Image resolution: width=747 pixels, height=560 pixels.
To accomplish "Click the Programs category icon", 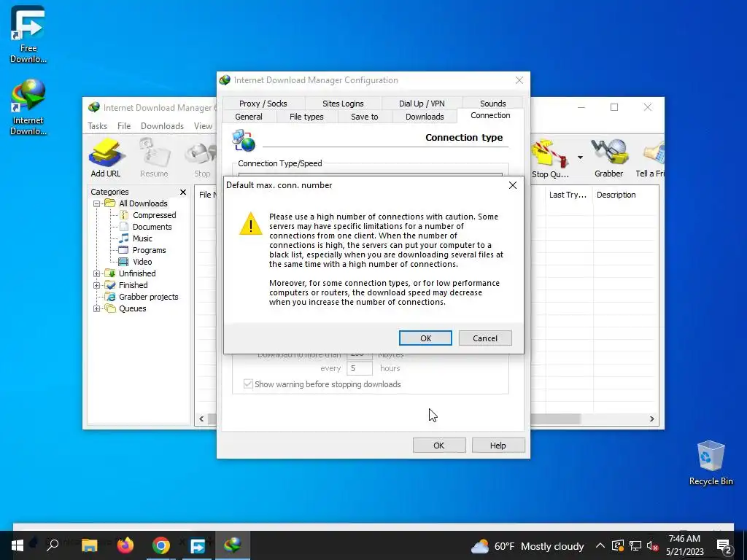I will coord(123,250).
